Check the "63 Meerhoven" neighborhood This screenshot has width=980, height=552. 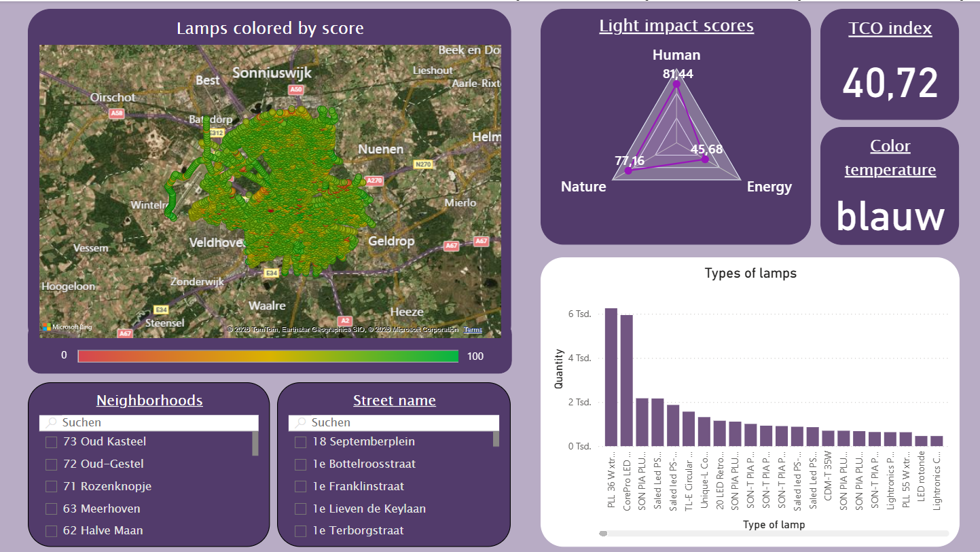[x=50, y=508]
